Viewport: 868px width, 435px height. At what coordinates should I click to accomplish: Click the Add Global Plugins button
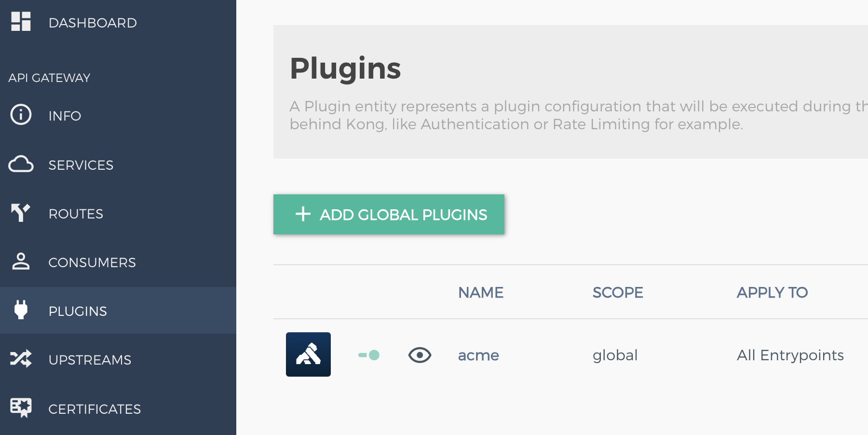(389, 215)
